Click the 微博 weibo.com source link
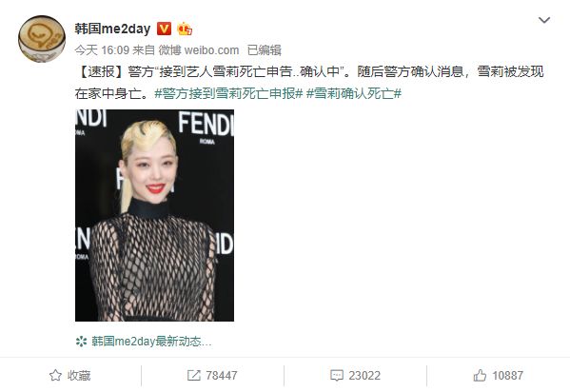The height and width of the screenshot is (392, 570). pos(199,50)
